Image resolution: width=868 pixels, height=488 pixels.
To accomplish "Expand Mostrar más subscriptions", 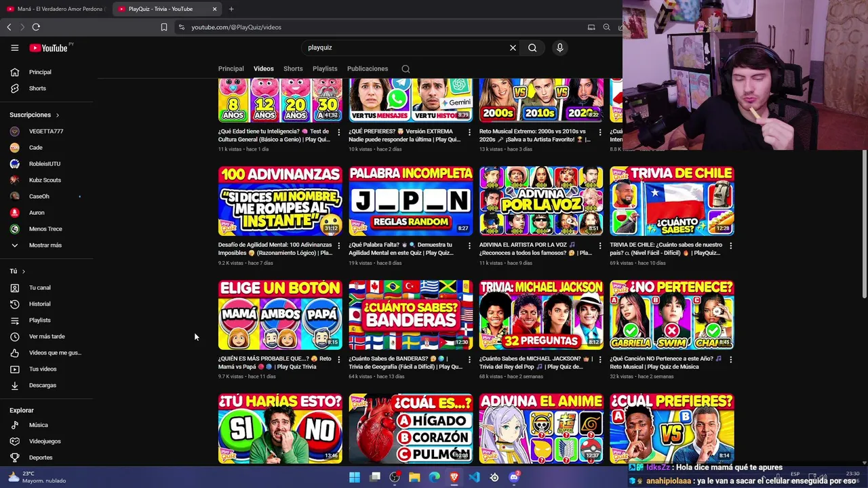I will 47,245.
